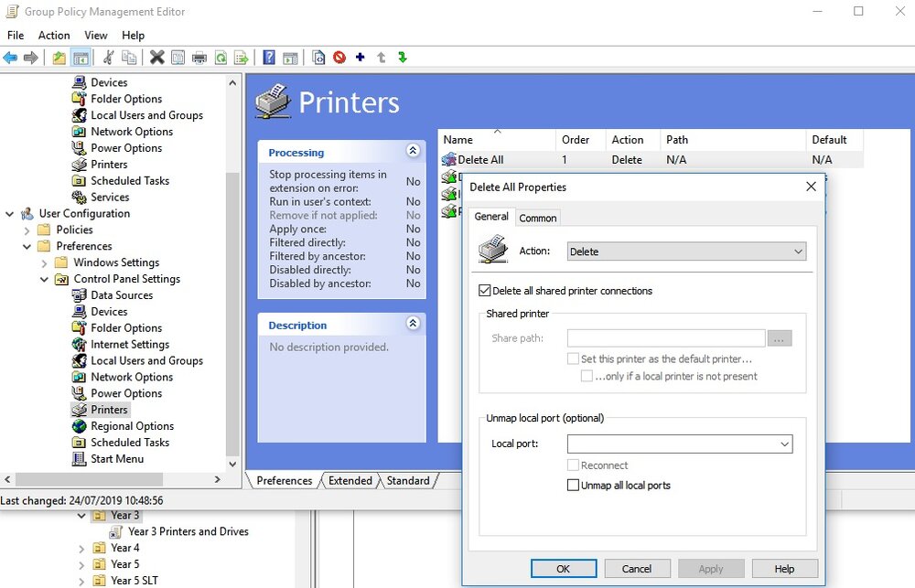Add new item with blue plus icon
The height and width of the screenshot is (588, 915).
click(x=360, y=58)
